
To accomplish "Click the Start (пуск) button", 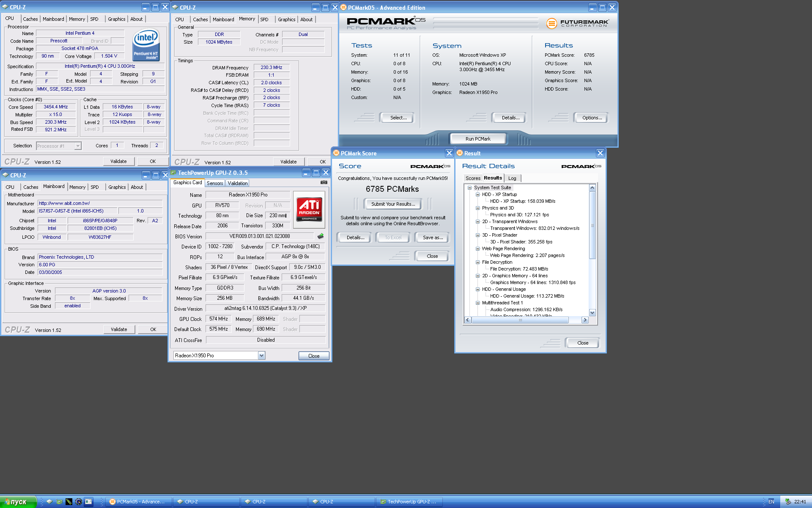I will click(x=19, y=502).
